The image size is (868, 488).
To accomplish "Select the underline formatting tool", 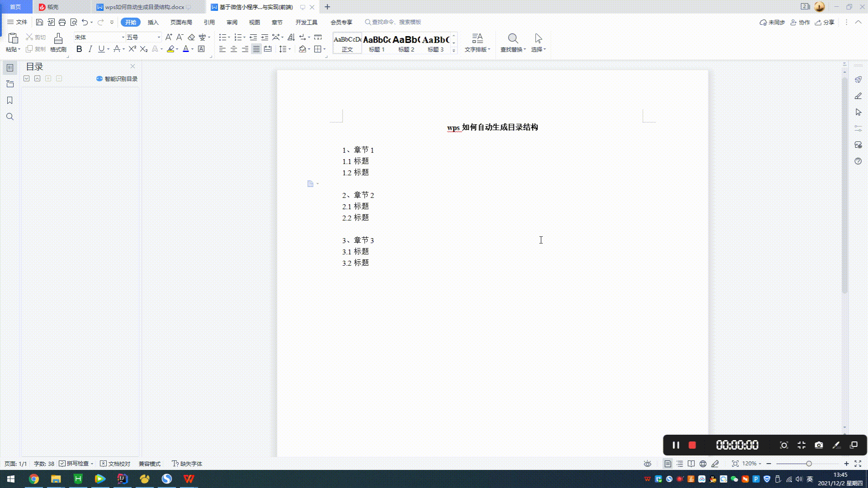I will pyautogui.click(x=100, y=49).
